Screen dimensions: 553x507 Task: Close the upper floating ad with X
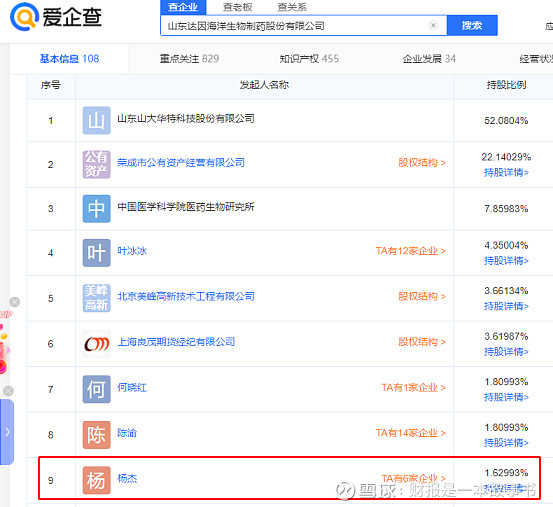(x=14, y=302)
